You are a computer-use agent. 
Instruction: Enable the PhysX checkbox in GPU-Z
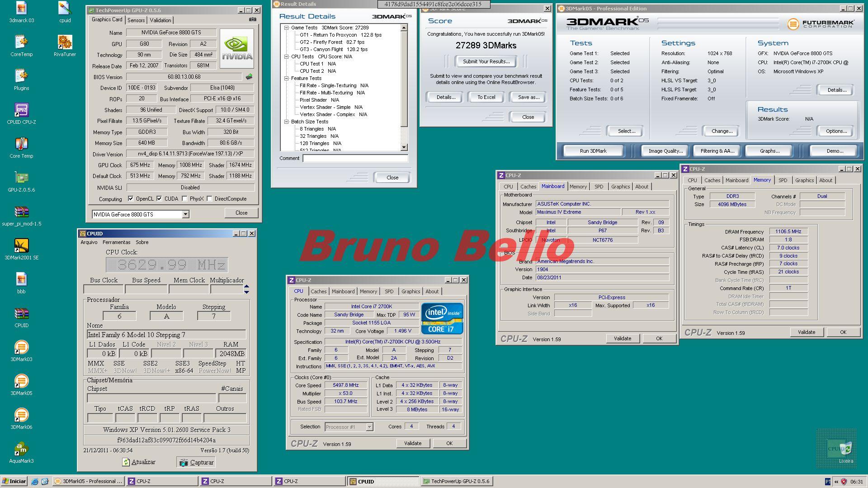click(184, 198)
